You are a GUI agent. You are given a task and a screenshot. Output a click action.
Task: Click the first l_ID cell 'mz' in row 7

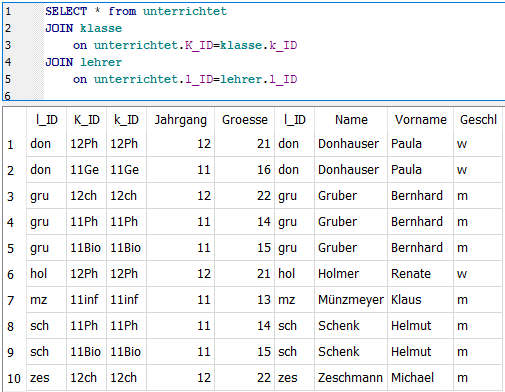pos(46,300)
